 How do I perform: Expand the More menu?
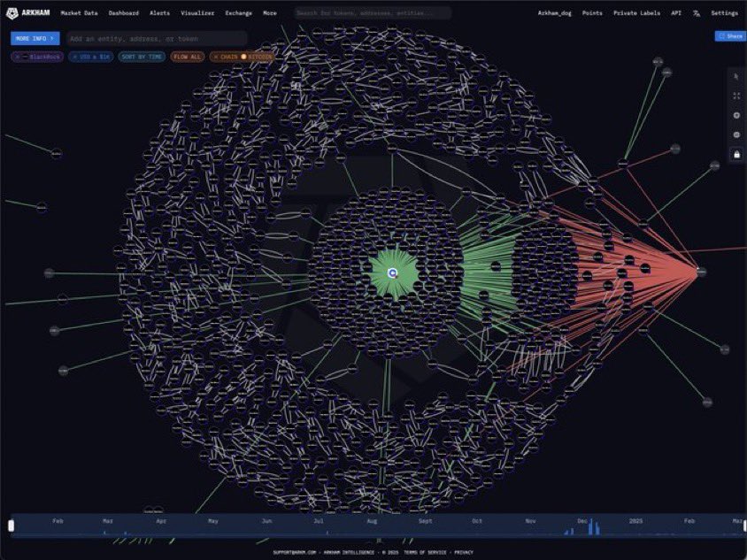pyautogui.click(x=270, y=13)
